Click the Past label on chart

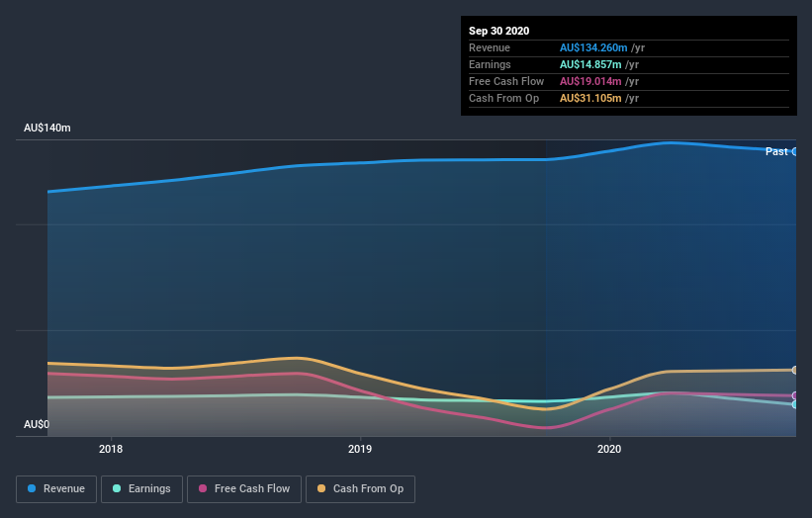pos(776,151)
